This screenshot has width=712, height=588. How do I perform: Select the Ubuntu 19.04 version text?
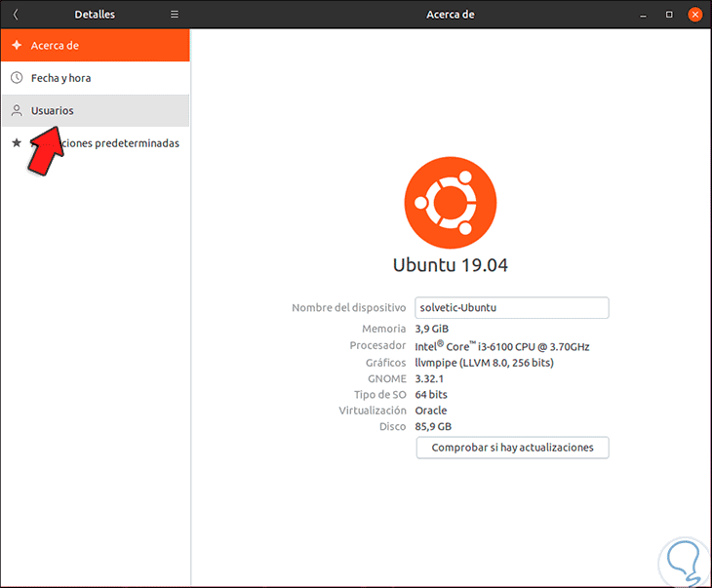coord(451,265)
